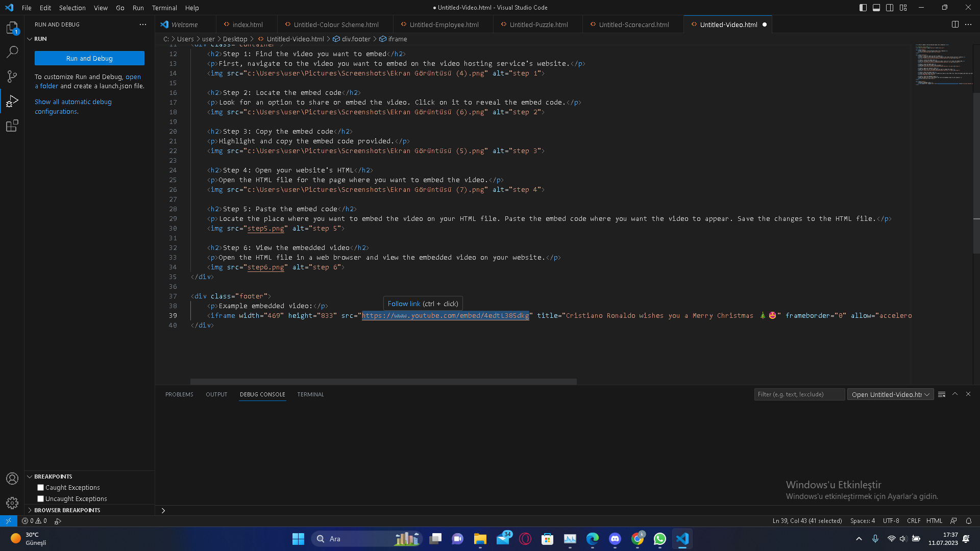980x551 pixels.
Task: Open the Terminal menu
Action: pos(164,8)
